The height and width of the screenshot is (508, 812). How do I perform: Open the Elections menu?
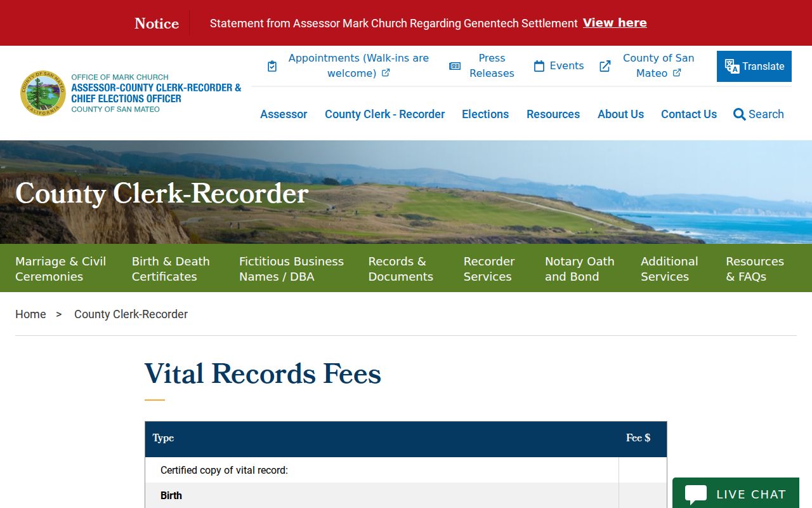pyautogui.click(x=485, y=114)
